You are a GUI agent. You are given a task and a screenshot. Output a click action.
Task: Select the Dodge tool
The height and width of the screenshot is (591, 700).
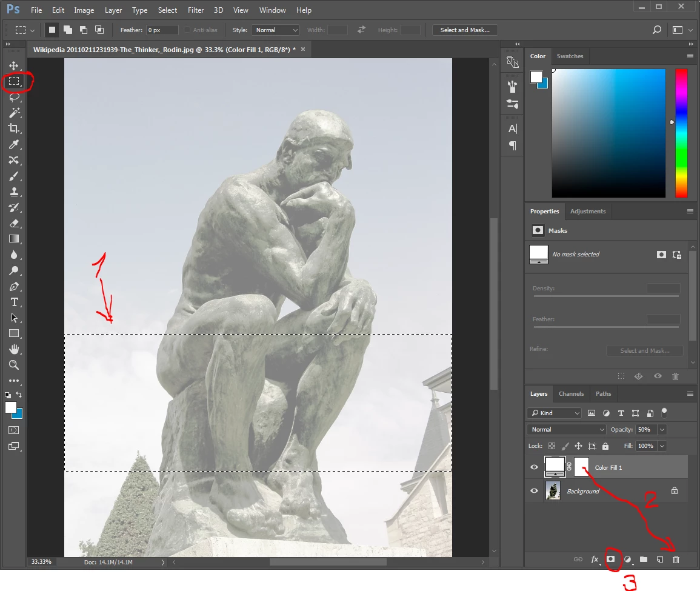coord(14,270)
